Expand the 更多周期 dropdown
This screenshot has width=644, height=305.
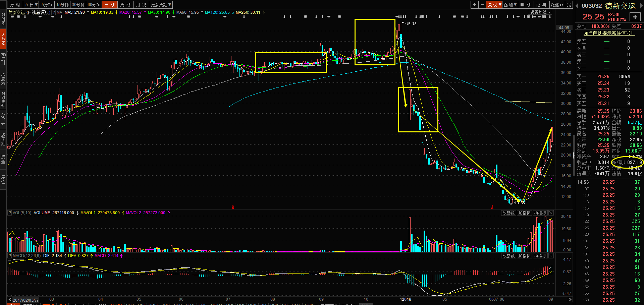(161, 5)
